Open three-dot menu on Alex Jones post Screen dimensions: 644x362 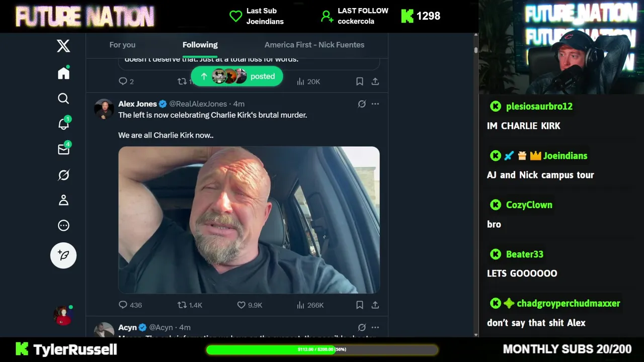click(x=375, y=104)
